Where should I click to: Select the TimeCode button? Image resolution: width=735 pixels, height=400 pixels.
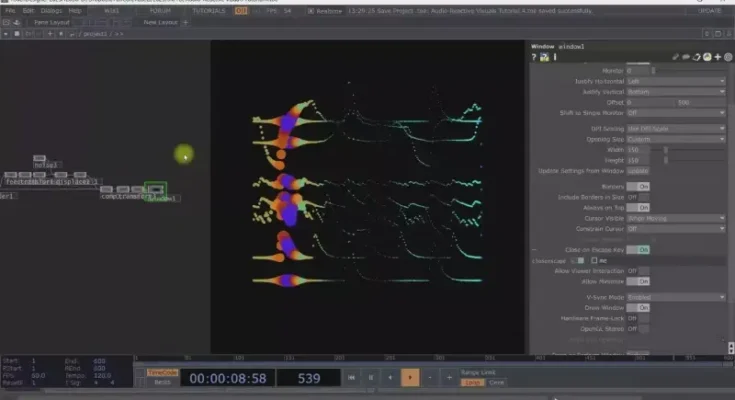(x=162, y=372)
